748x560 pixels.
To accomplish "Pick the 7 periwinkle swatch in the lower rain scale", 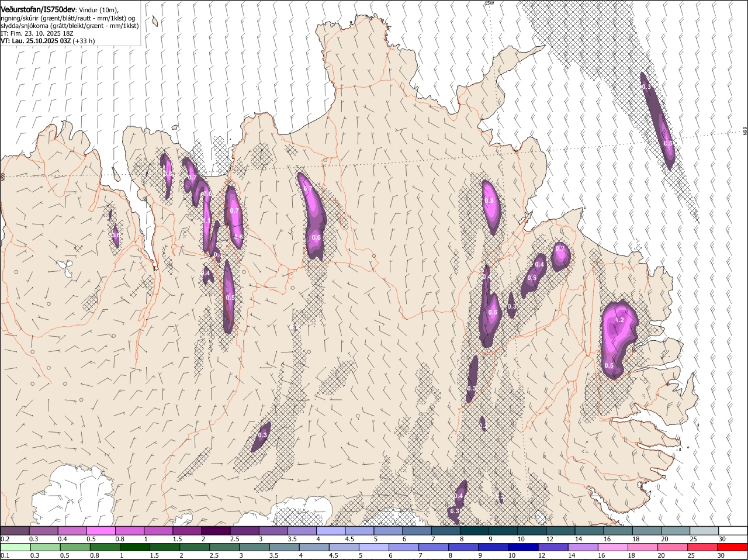I will [x=433, y=547].
